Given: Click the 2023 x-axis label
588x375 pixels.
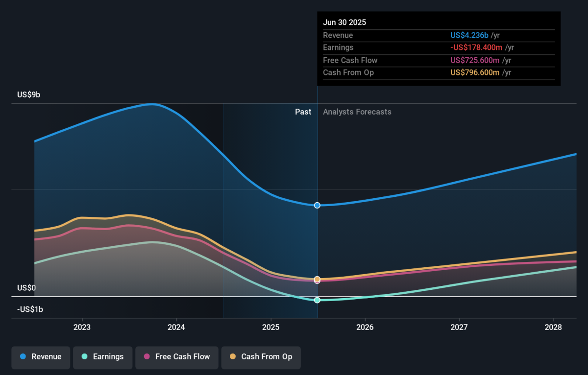Looking at the screenshot, I should coord(82,328).
